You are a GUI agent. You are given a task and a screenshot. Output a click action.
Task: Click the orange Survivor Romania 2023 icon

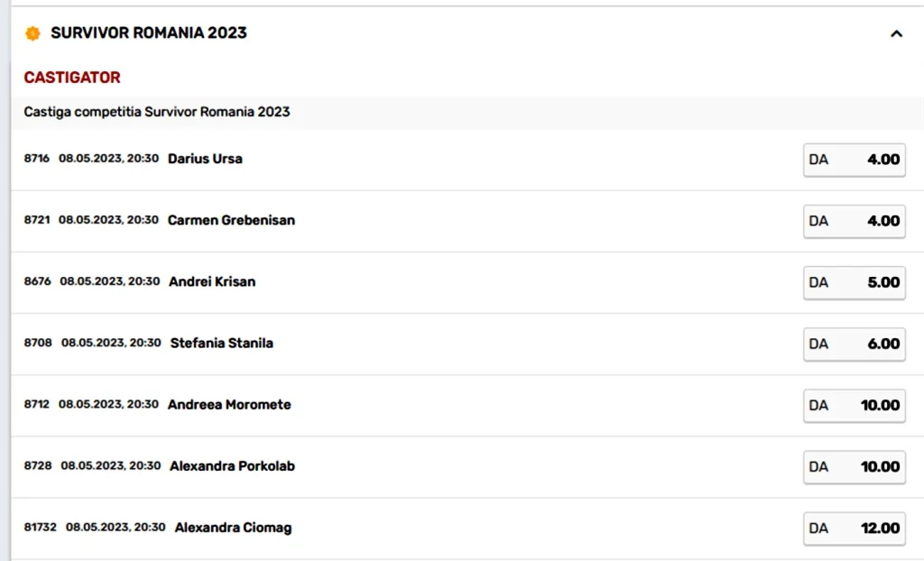[x=33, y=33]
